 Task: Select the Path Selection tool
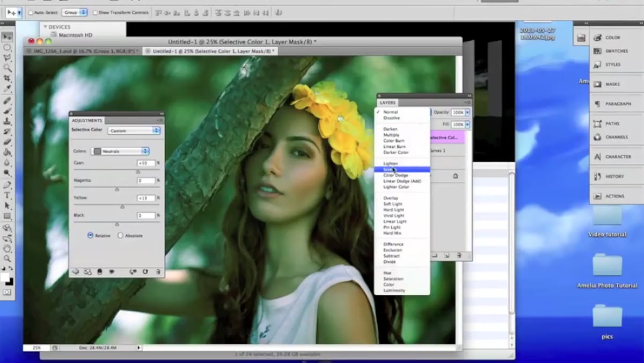[7, 206]
